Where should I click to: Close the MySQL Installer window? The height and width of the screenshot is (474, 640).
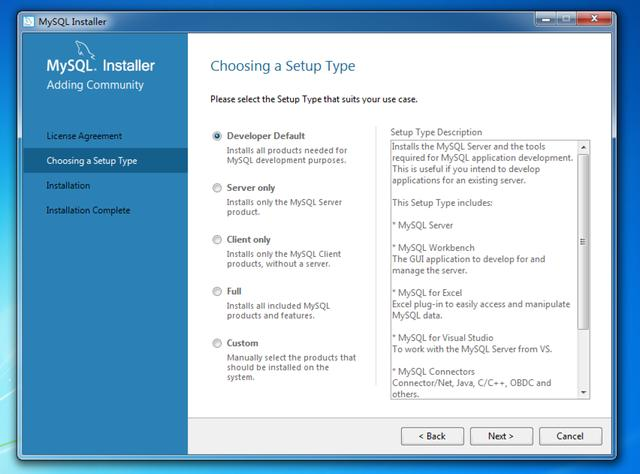point(594,19)
